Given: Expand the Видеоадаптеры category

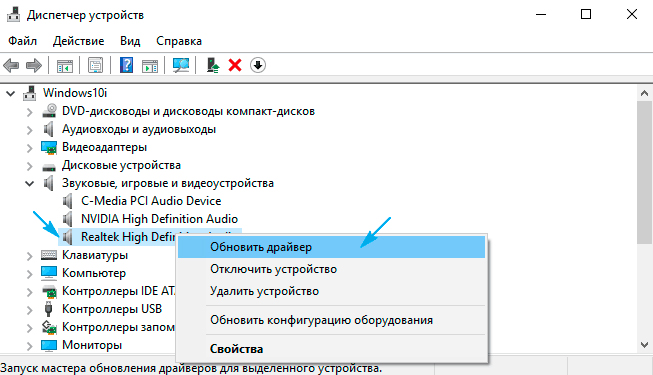Looking at the screenshot, I should (29, 148).
